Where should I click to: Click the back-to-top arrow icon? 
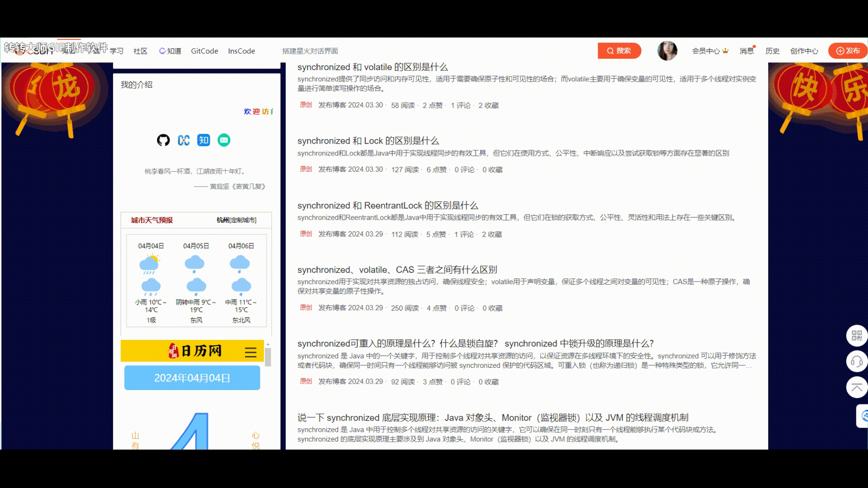[x=856, y=387]
